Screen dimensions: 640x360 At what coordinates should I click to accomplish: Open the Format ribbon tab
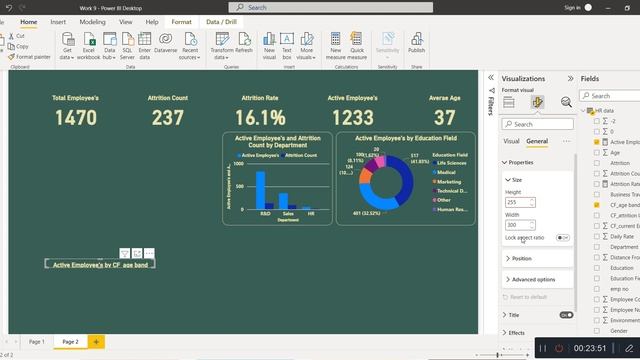181,22
